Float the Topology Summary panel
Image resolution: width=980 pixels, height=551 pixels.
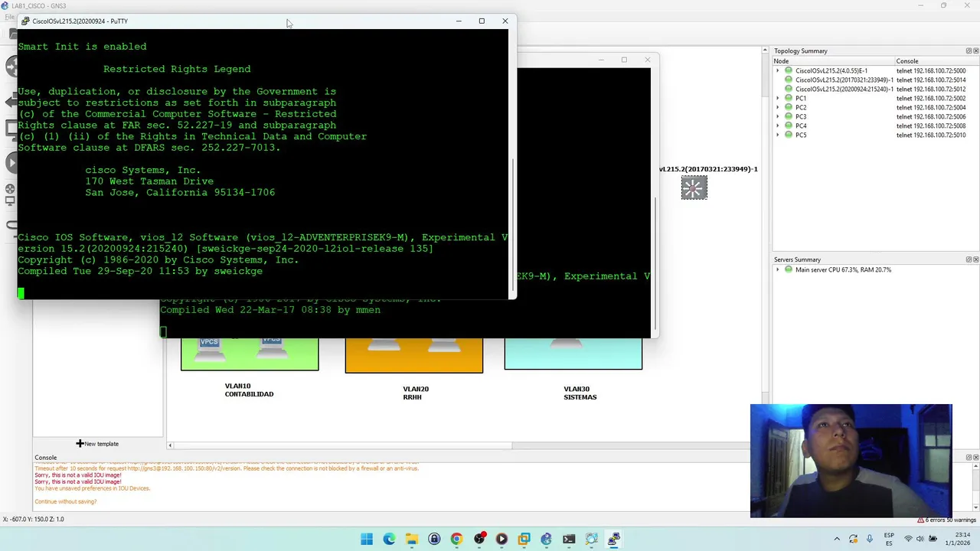(x=969, y=51)
